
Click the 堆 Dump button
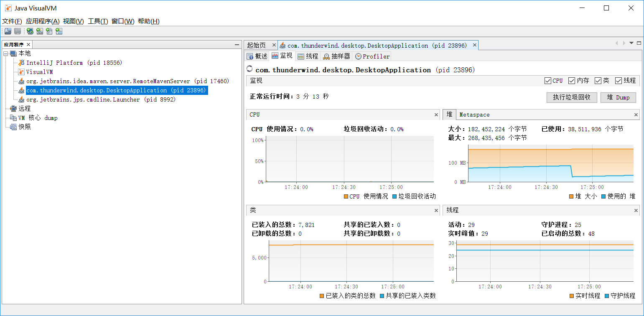pyautogui.click(x=618, y=97)
